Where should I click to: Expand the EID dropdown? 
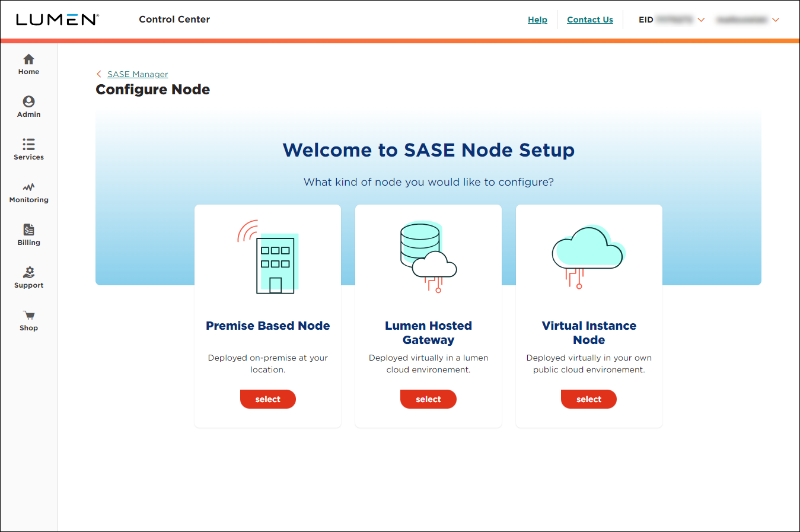[702, 20]
